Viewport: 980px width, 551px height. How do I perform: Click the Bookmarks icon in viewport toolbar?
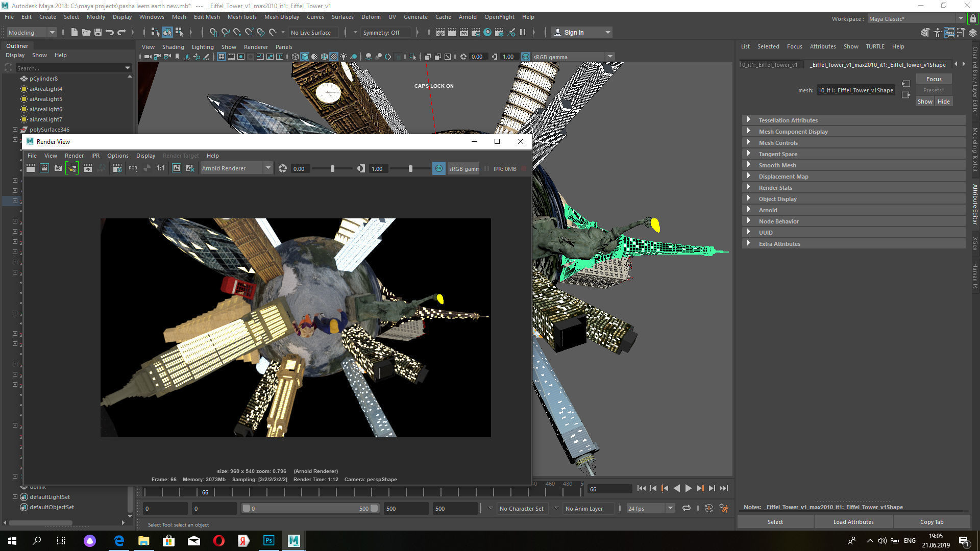click(177, 57)
